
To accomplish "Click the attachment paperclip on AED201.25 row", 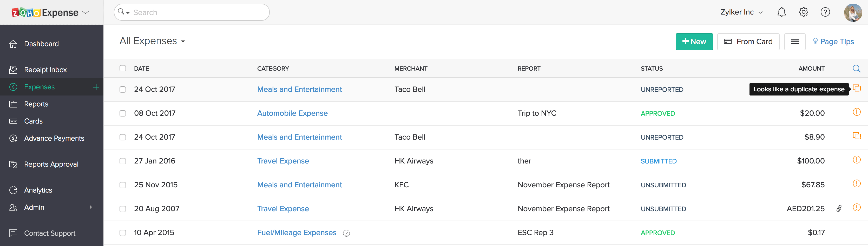I will (x=839, y=209).
